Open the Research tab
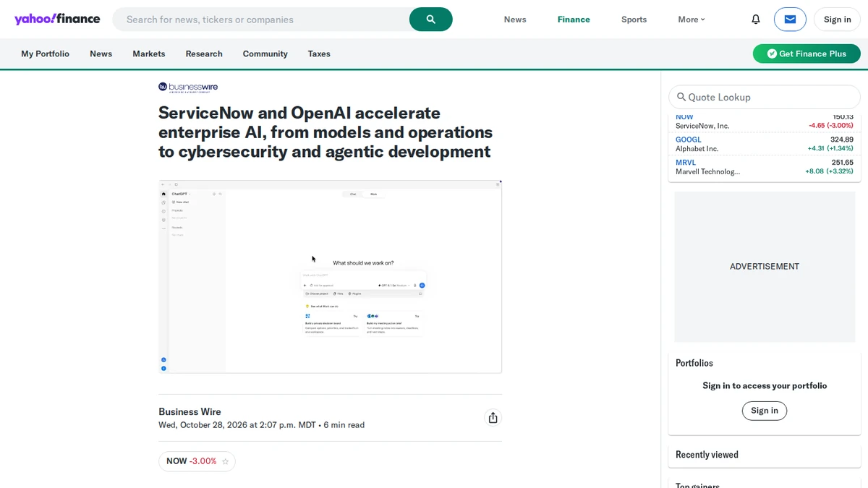 (204, 53)
